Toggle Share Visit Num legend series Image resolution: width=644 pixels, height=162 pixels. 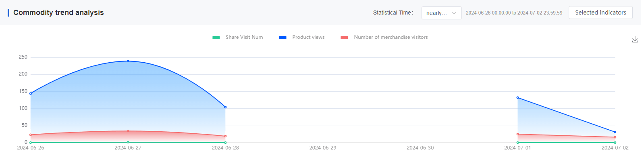[238, 37]
